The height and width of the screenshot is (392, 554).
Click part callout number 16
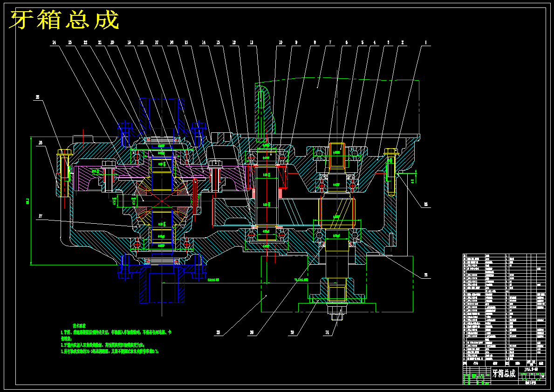point(171,42)
